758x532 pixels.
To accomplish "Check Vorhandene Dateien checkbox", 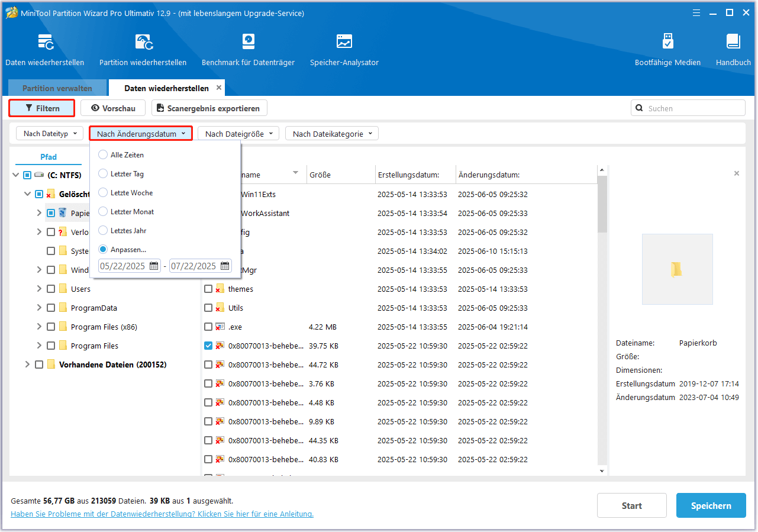I will coord(39,365).
